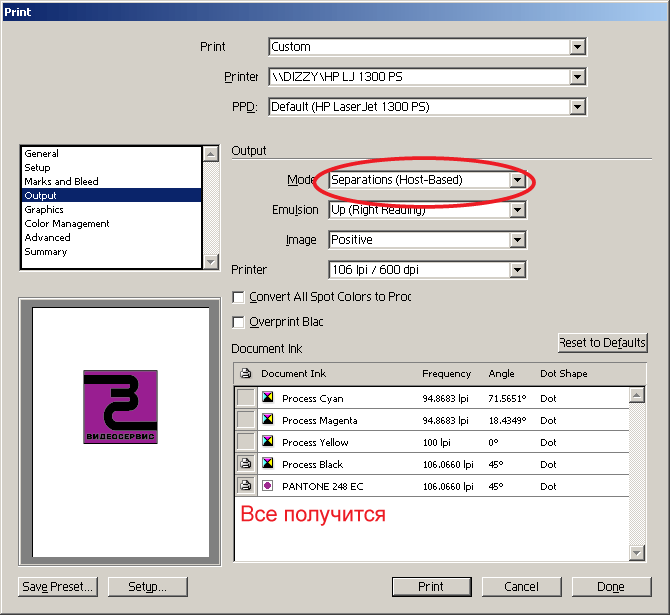Toggle printer icon for PANTONE 248 EC row

(x=246, y=486)
